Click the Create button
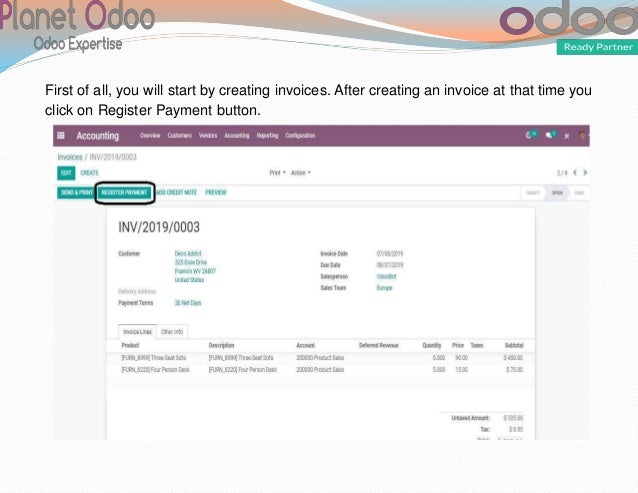Screen dimensions: 638x493 point(90,173)
